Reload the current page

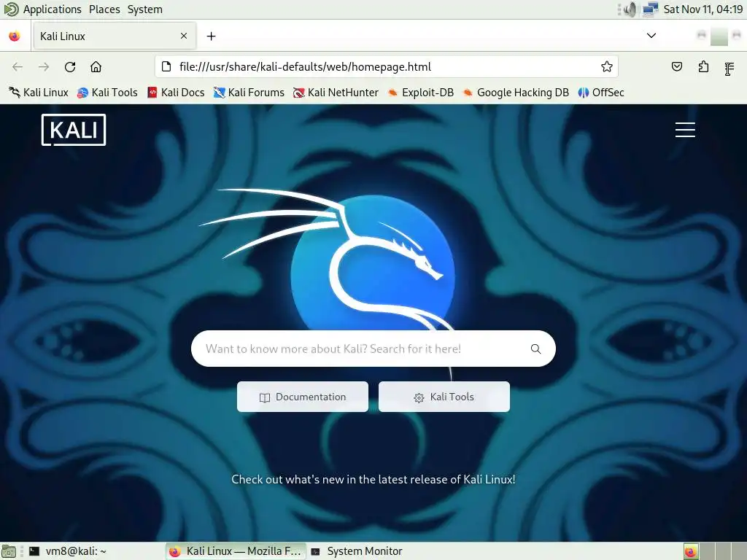(x=70, y=66)
